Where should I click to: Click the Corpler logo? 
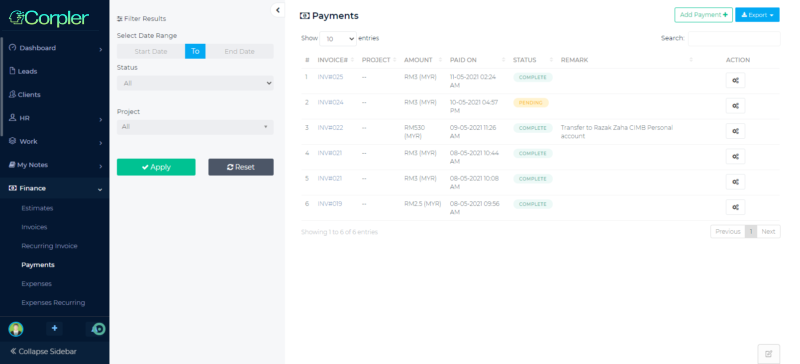click(49, 18)
